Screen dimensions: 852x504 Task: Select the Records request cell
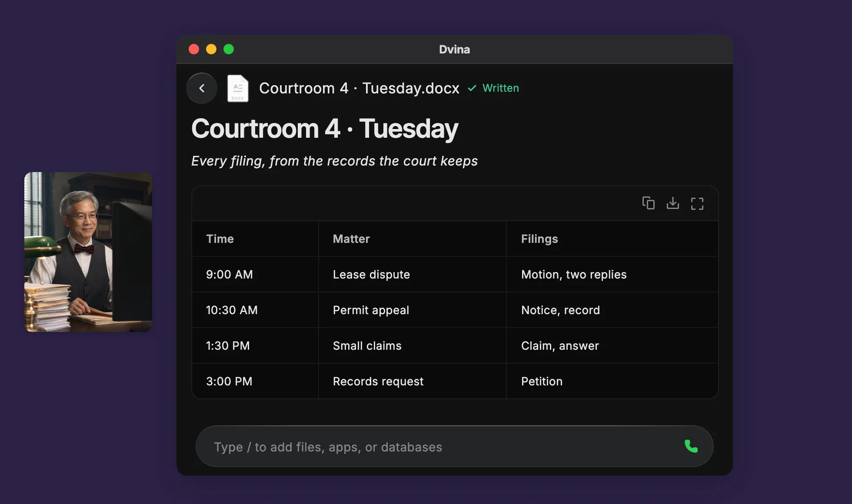pos(413,381)
